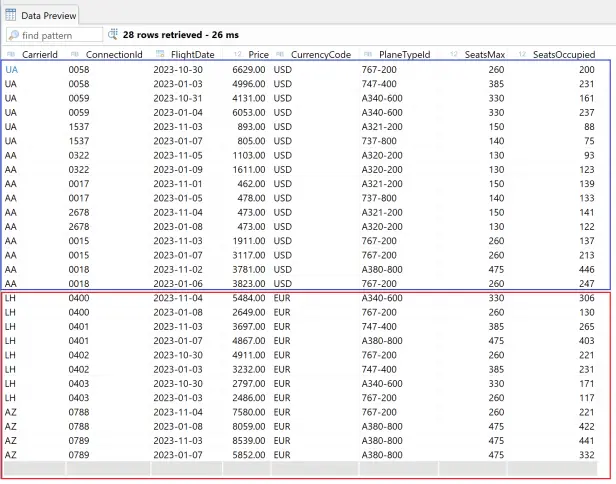Click the text type icon before CurrencyCode
The image size is (616, 484).
tap(280, 54)
